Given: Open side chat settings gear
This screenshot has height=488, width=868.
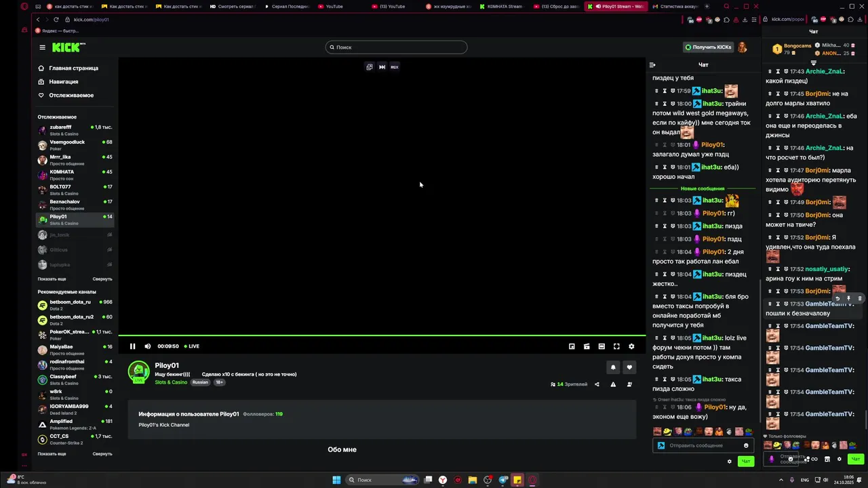Looking at the screenshot, I should (839, 460).
